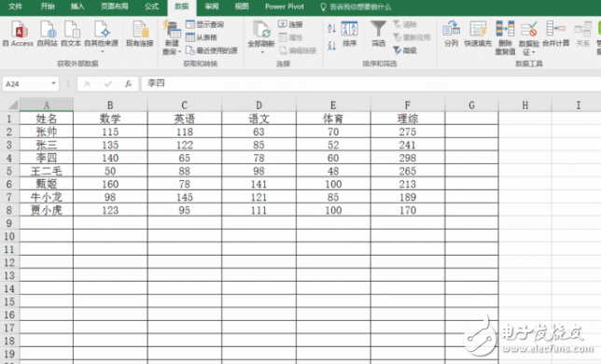Click the 自文本 (From Text) icon

pyautogui.click(x=71, y=34)
